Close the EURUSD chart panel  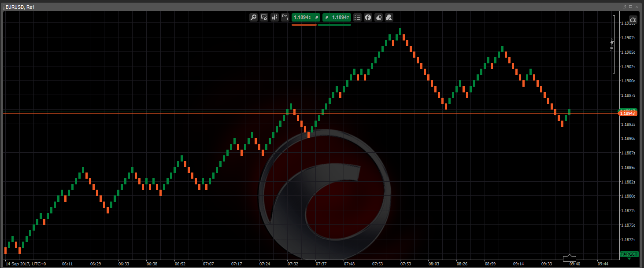click(637, 7)
